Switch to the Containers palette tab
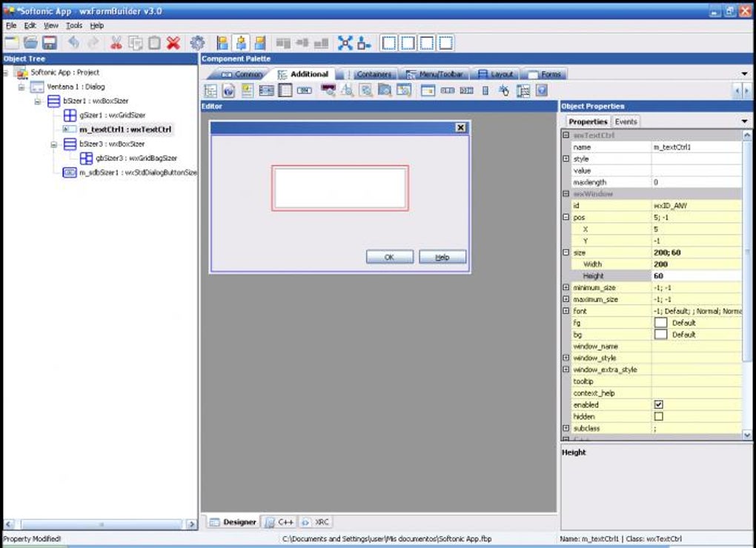 [369, 74]
